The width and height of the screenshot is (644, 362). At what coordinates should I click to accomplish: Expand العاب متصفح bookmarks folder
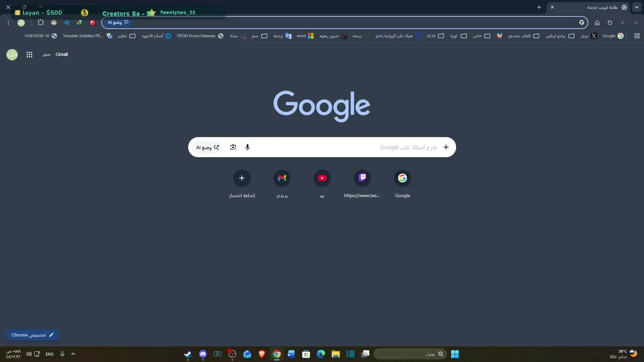[x=523, y=36]
